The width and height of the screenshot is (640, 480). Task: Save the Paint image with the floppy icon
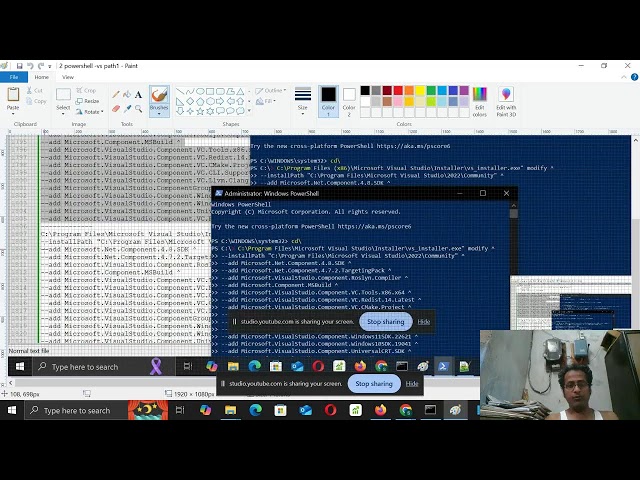pyautogui.click(x=19, y=66)
